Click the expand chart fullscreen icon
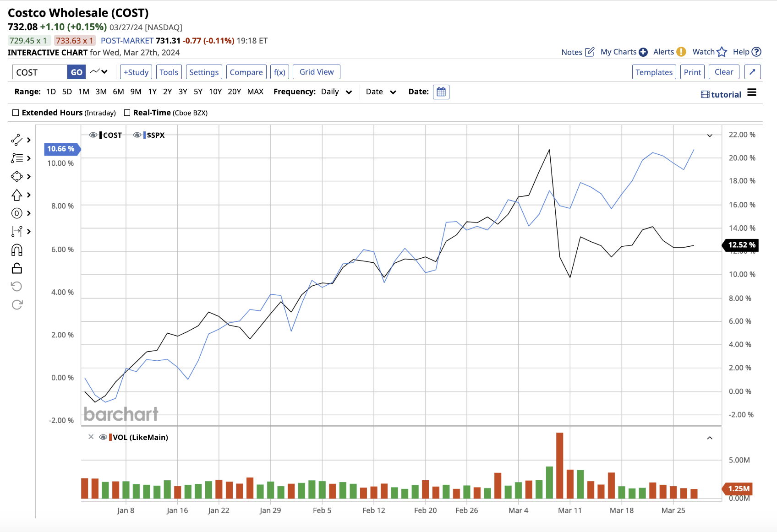This screenshot has height=532, width=777. coord(752,72)
